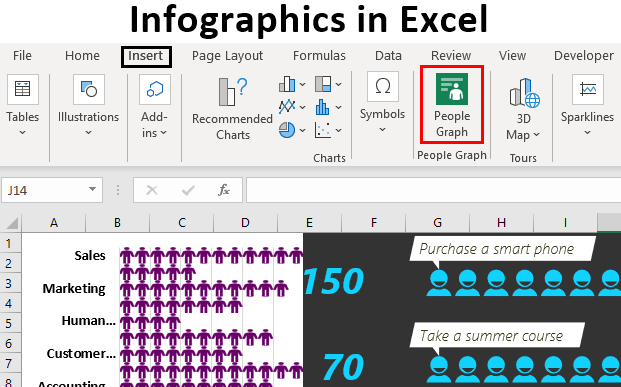Open the Add-ins icon

pyautogui.click(x=155, y=89)
